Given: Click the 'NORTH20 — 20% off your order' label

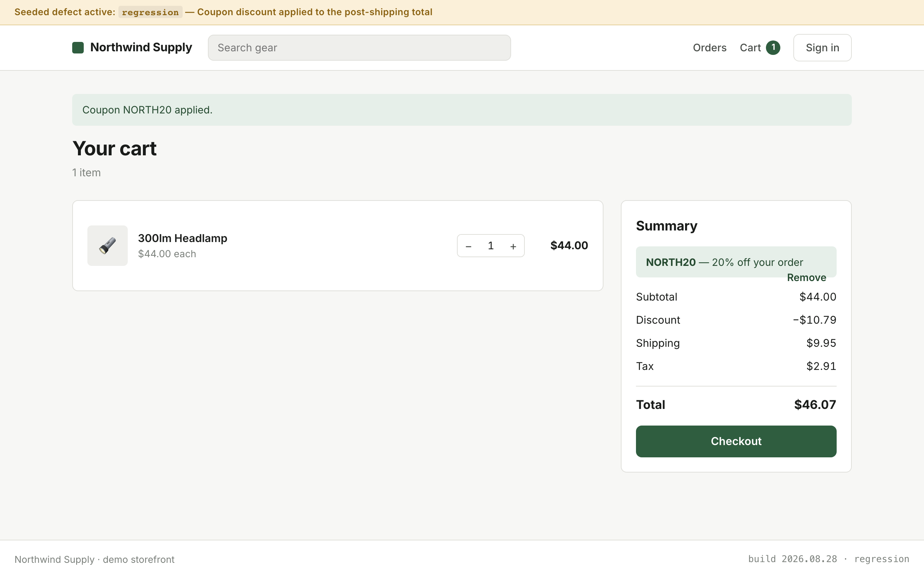Looking at the screenshot, I should tap(724, 262).
